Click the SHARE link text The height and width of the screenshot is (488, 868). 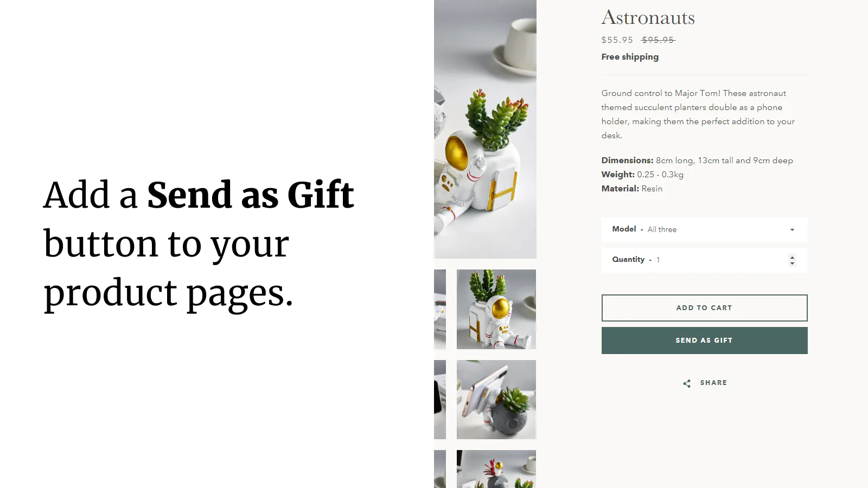point(713,383)
